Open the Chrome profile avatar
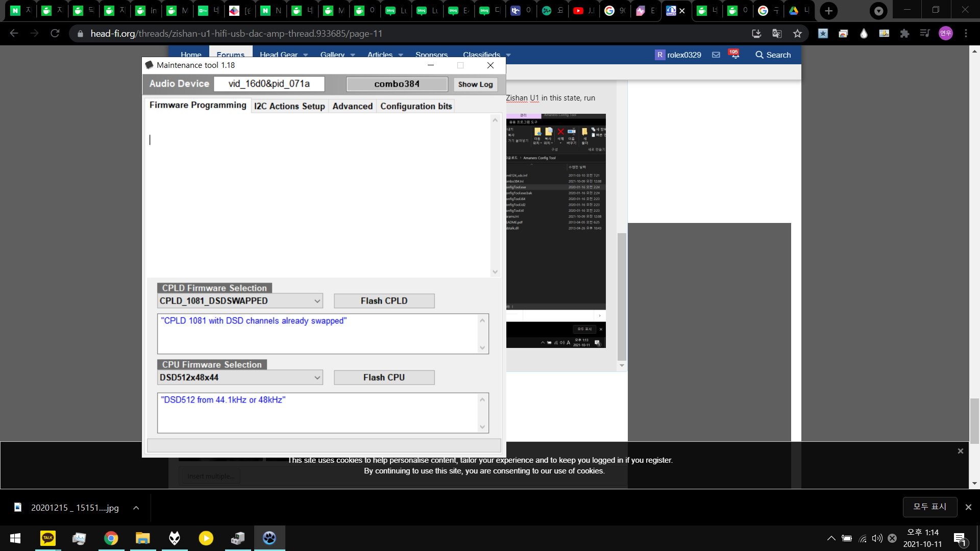 945,33
